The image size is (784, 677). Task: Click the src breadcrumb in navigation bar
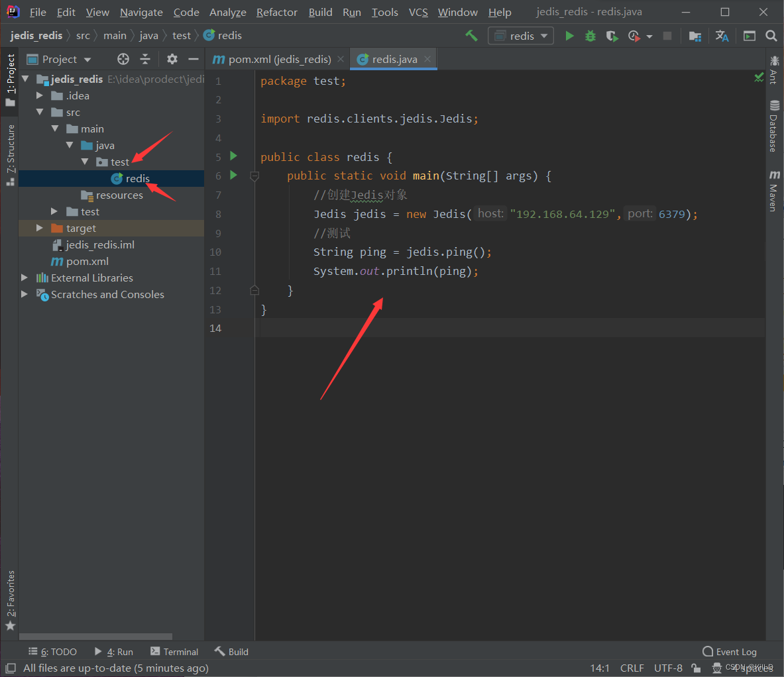[x=83, y=36]
